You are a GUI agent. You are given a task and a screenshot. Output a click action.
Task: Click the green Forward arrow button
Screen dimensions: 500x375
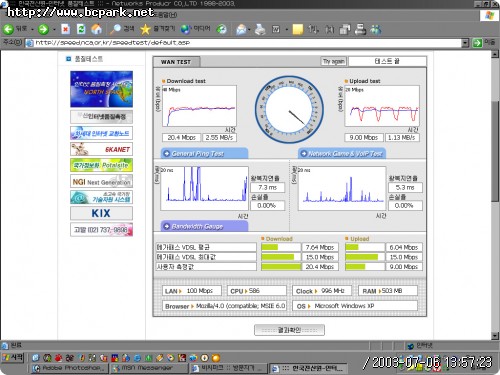43,29
